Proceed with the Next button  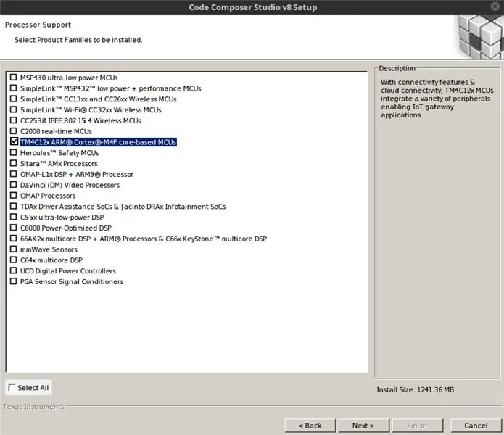click(363, 426)
